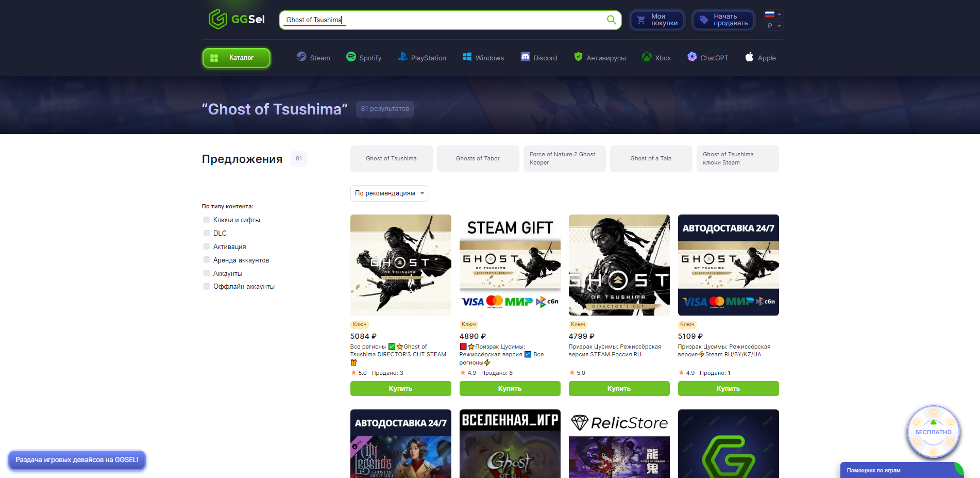980x478 pixels.
Task: Click the shopping cart icon in Мои покупки
Action: pyautogui.click(x=641, y=20)
